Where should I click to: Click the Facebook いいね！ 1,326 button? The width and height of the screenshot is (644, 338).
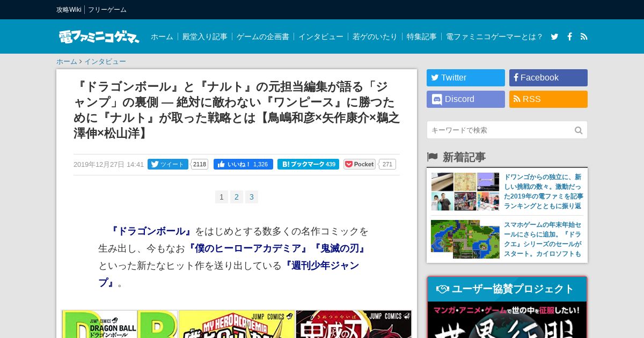(243, 164)
